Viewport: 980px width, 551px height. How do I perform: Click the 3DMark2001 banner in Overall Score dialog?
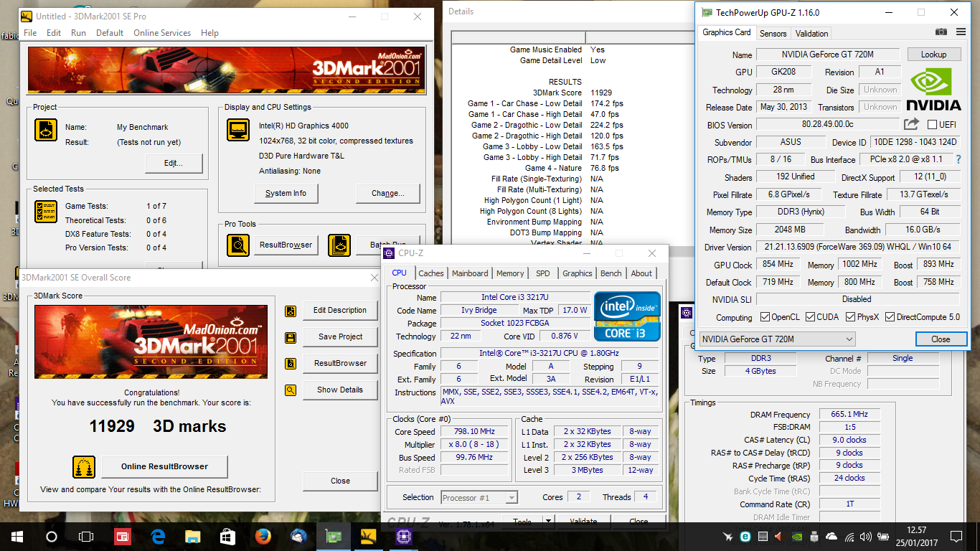pos(151,342)
